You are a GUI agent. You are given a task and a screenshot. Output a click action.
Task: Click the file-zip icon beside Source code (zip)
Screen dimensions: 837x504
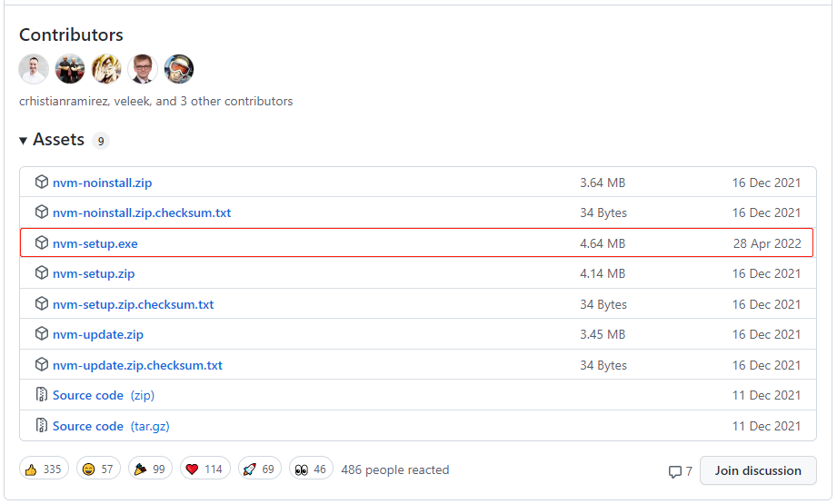tap(41, 395)
